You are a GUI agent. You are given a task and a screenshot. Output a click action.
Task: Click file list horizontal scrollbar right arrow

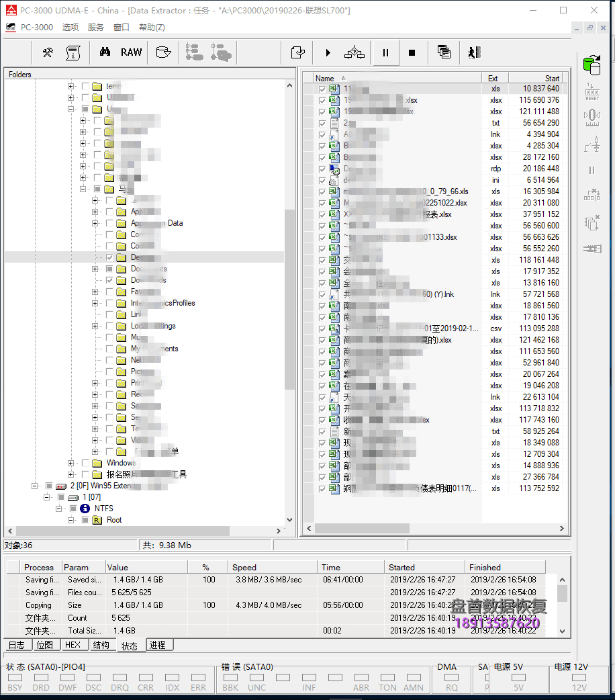pos(561,528)
